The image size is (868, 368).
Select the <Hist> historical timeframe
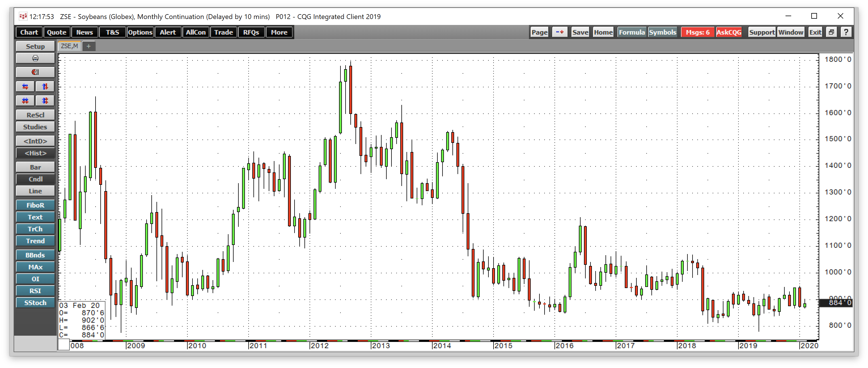[35, 153]
